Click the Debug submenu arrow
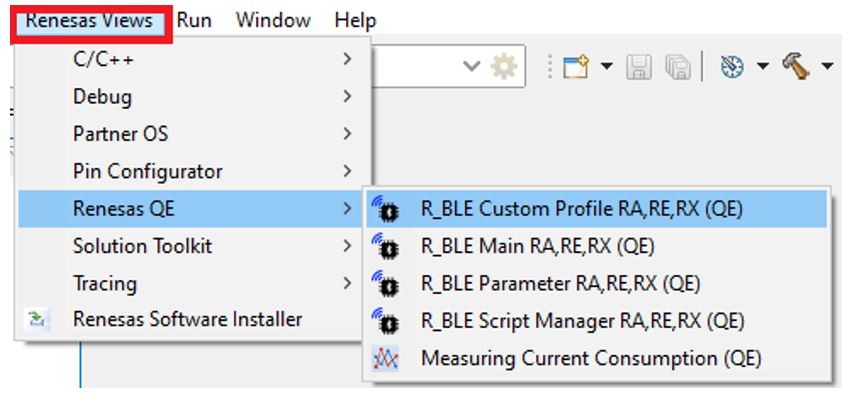This screenshot has height=398, width=859. tap(347, 96)
